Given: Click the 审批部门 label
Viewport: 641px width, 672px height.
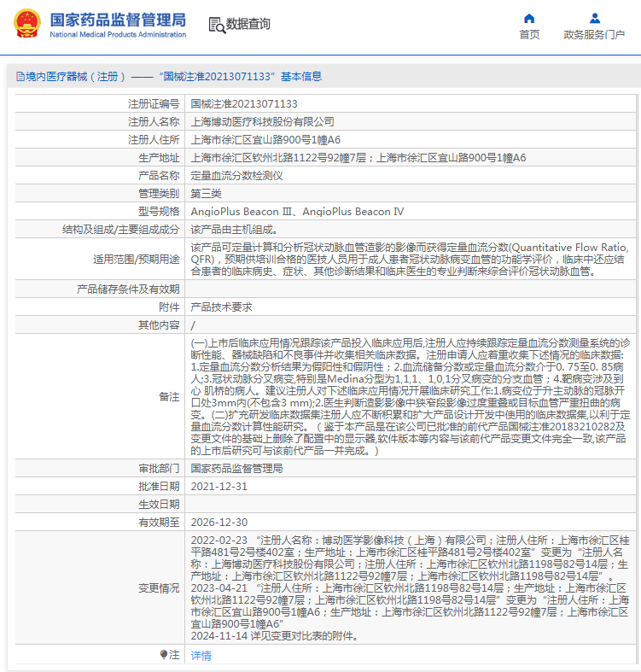Looking at the screenshot, I should pos(159,469).
